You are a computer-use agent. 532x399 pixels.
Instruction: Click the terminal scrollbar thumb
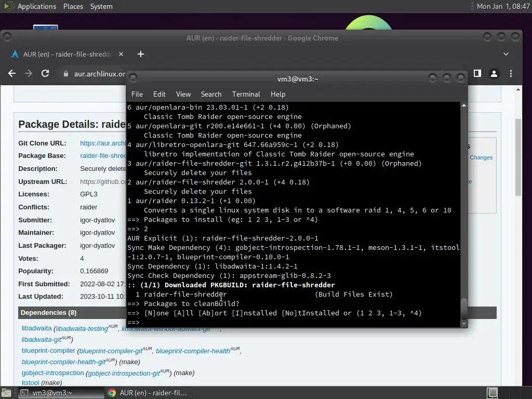point(464,309)
